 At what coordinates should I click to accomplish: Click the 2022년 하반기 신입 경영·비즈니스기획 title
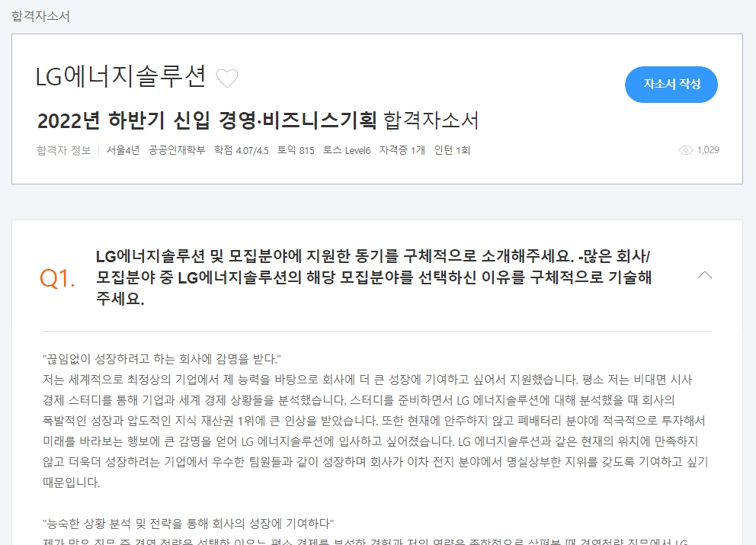(x=207, y=120)
